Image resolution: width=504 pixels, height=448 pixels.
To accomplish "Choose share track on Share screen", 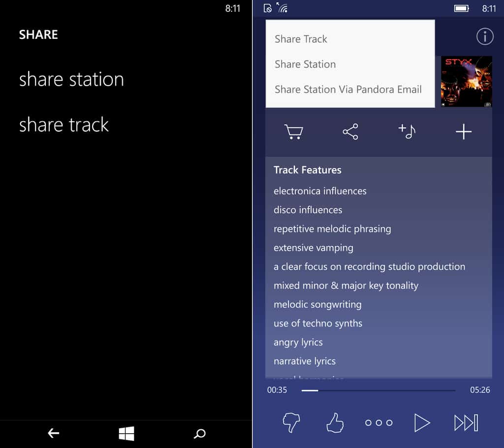I will 63,125.
